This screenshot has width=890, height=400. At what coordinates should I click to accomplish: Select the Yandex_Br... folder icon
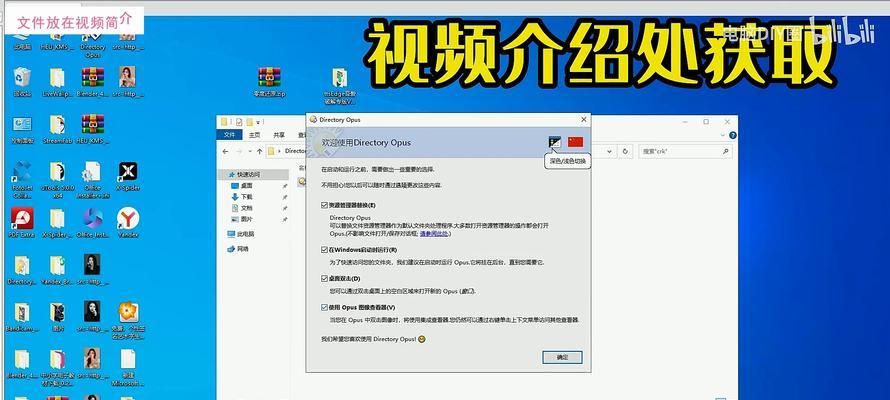point(57,270)
